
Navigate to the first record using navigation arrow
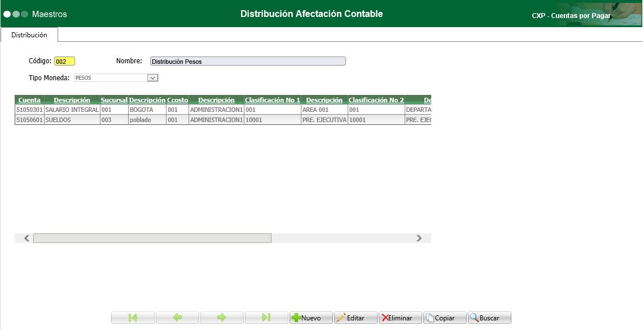click(x=133, y=317)
